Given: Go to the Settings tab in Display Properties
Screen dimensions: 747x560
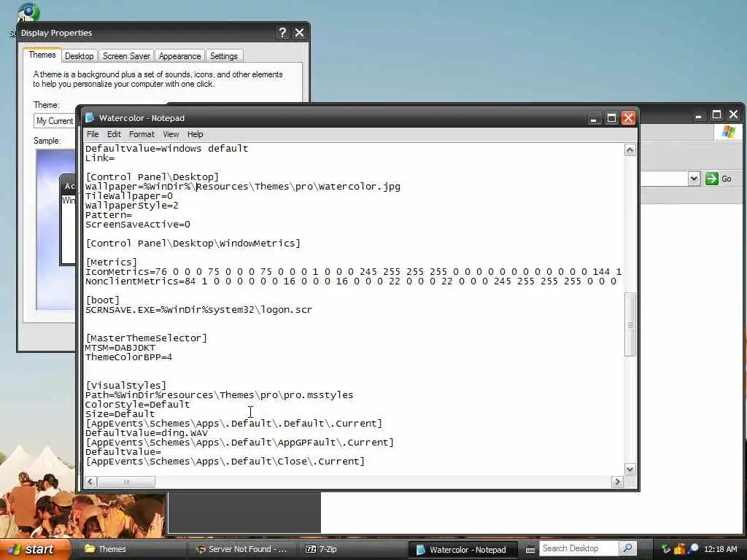Looking at the screenshot, I should pos(223,56).
